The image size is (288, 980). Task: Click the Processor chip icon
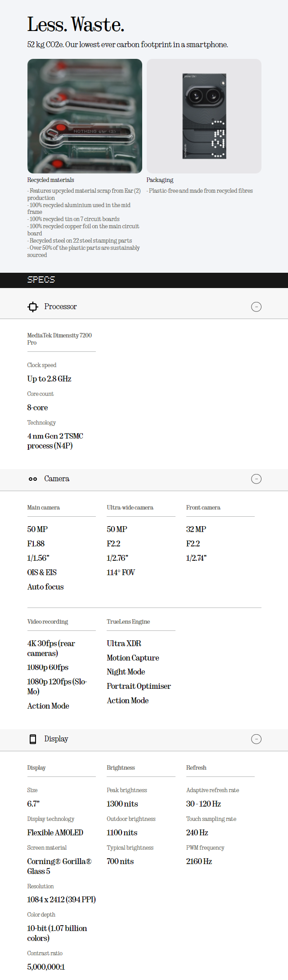point(33,307)
